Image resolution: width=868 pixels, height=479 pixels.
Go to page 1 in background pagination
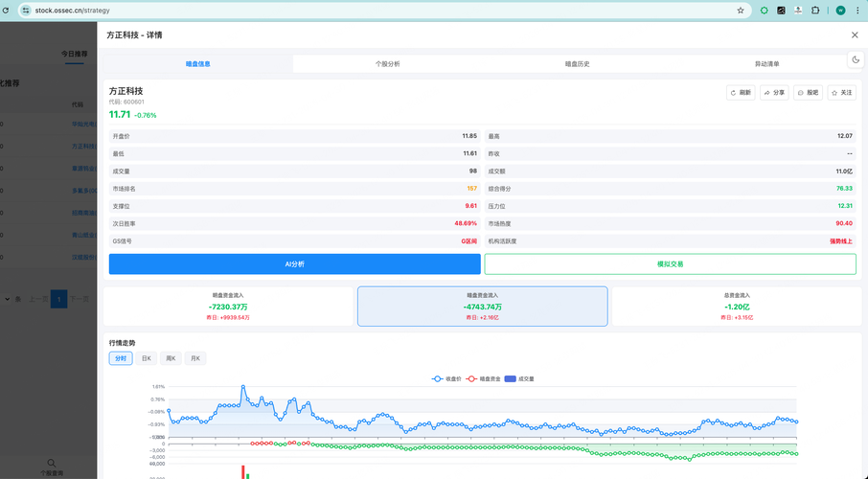pos(58,299)
